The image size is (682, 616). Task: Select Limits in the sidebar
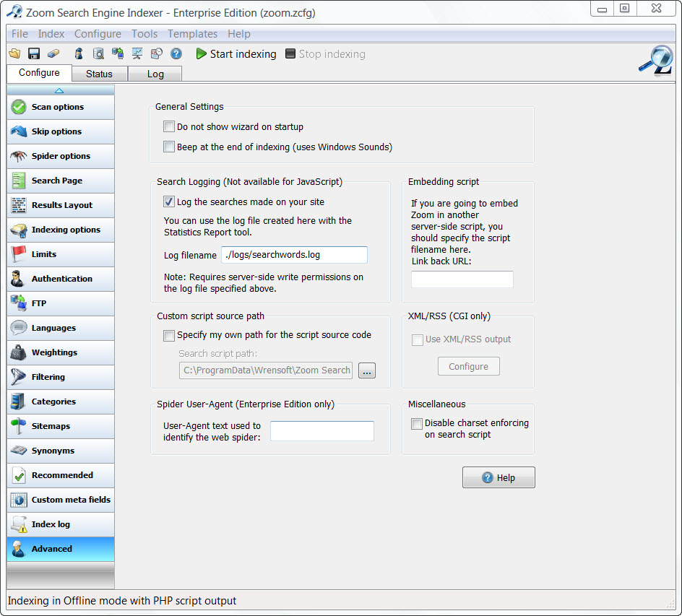[x=61, y=254]
